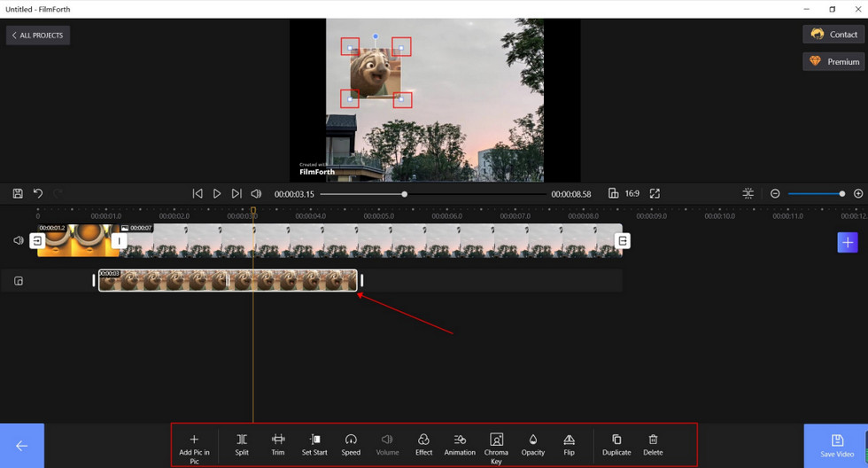The image size is (868, 468).
Task: Toggle preview volume speaker icon
Action: [256, 193]
